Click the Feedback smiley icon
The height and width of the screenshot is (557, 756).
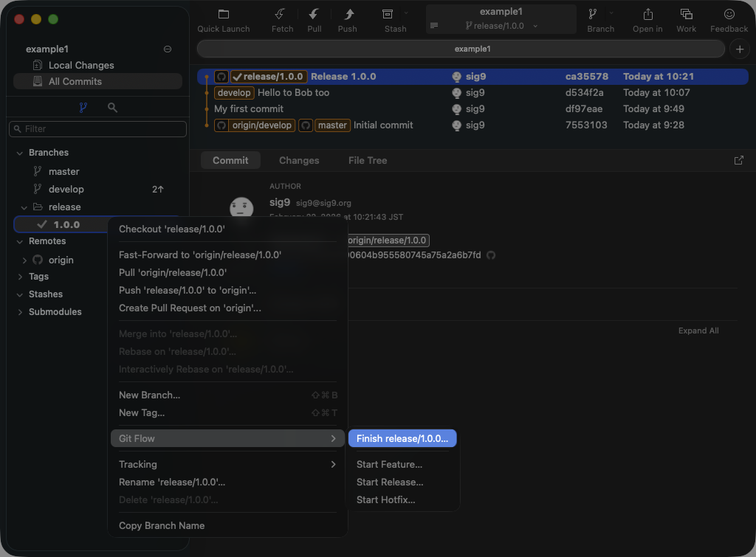click(x=729, y=15)
